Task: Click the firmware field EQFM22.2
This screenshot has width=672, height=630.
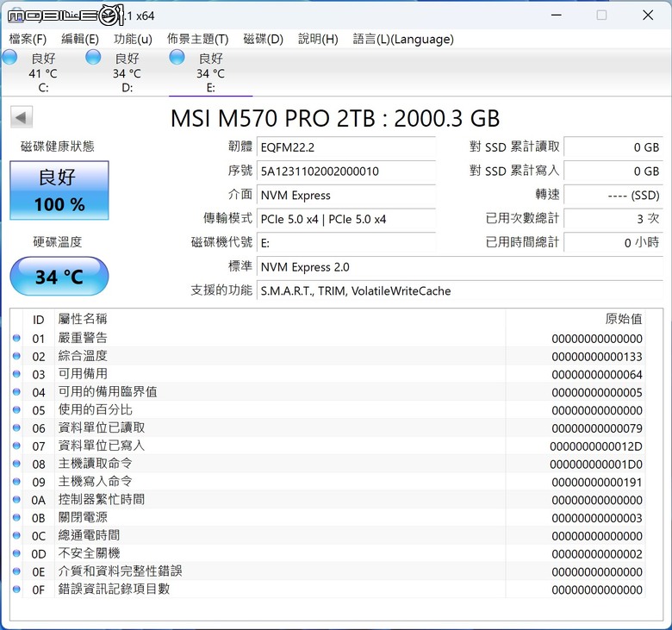Action: pyautogui.click(x=346, y=147)
